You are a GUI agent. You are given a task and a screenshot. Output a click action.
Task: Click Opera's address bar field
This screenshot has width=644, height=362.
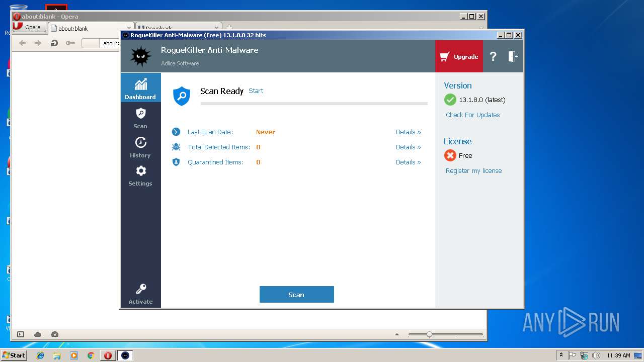[101, 43]
